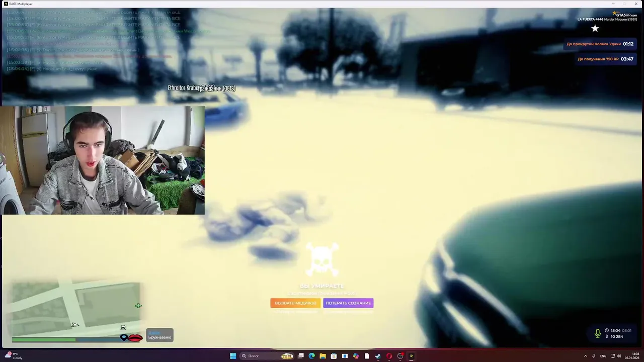Click the ВЫ УМИРАЕТЕ heading text
Viewport: 644px width, 362px height.
(322, 286)
